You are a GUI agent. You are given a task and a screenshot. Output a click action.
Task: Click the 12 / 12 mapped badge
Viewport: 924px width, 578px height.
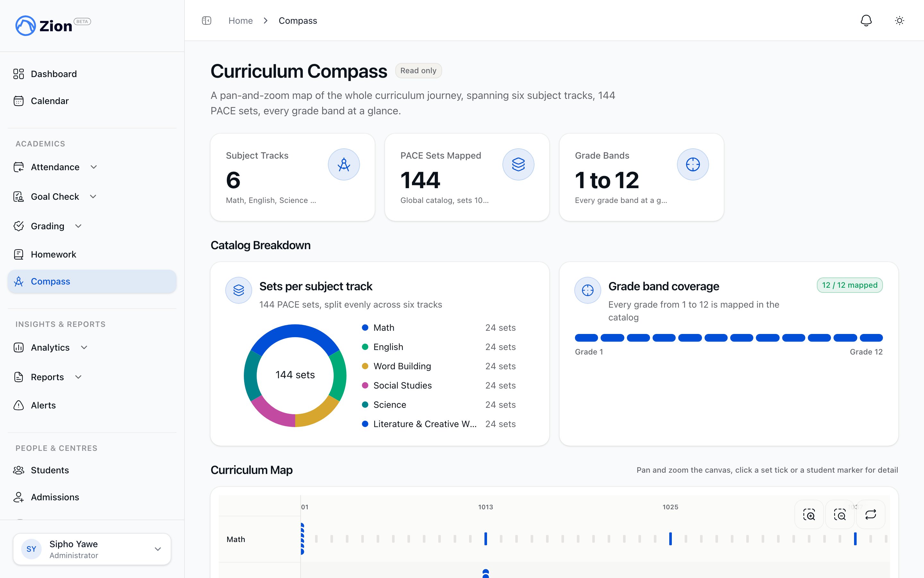(x=850, y=285)
